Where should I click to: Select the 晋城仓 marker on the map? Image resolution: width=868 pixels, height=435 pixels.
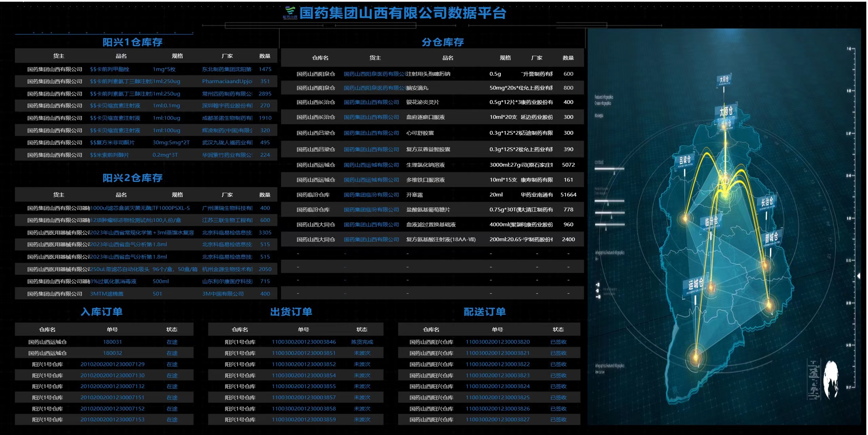[771, 238]
